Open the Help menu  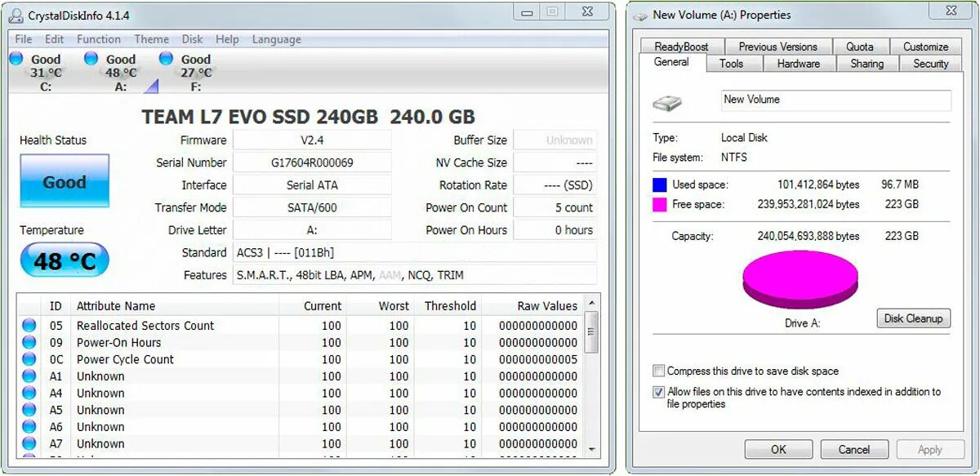point(227,39)
